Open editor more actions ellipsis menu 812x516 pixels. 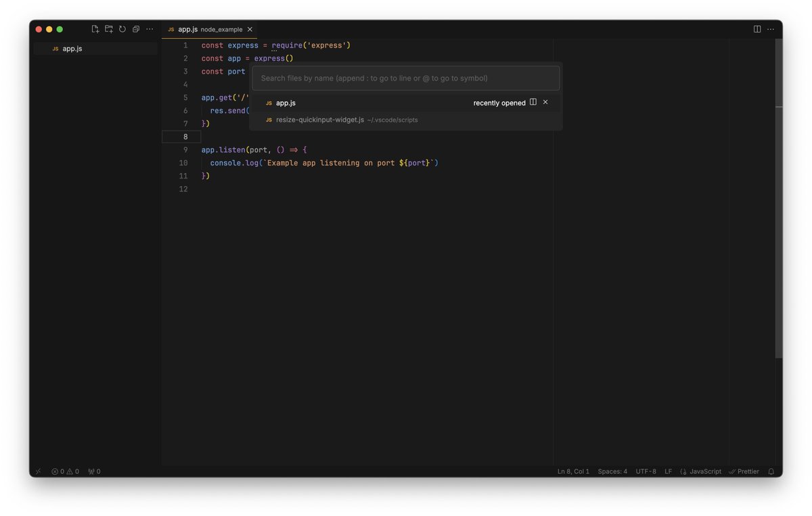(771, 29)
